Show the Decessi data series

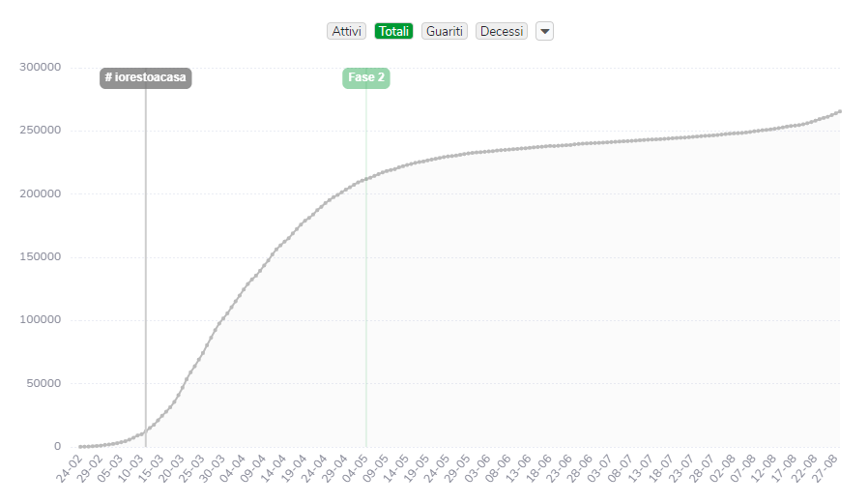[502, 31]
